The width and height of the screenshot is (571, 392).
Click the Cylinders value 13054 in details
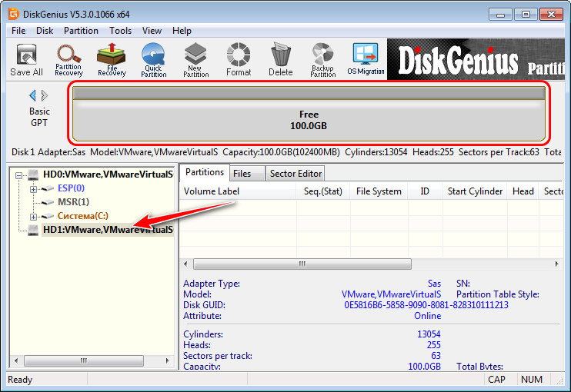point(429,334)
